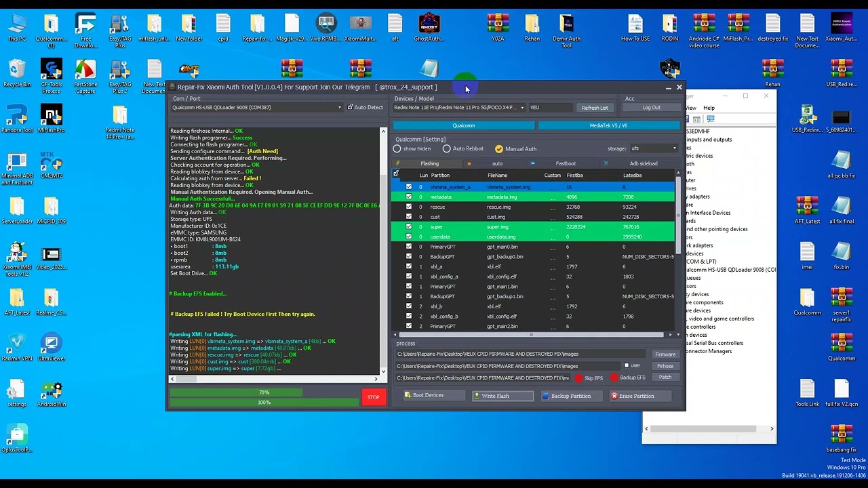Open Help menu in Device Manager window

coord(709,108)
